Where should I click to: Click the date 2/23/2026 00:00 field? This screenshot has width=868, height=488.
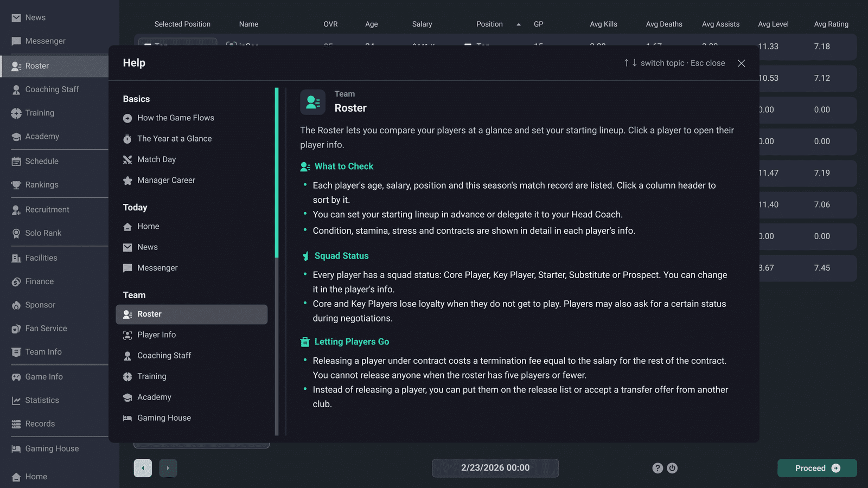tap(495, 468)
